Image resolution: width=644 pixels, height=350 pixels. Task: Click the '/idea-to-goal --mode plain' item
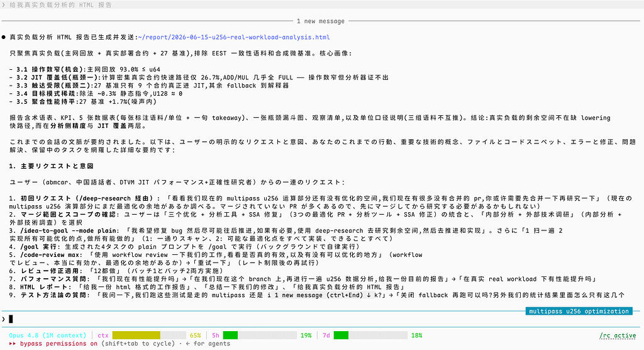point(286,234)
